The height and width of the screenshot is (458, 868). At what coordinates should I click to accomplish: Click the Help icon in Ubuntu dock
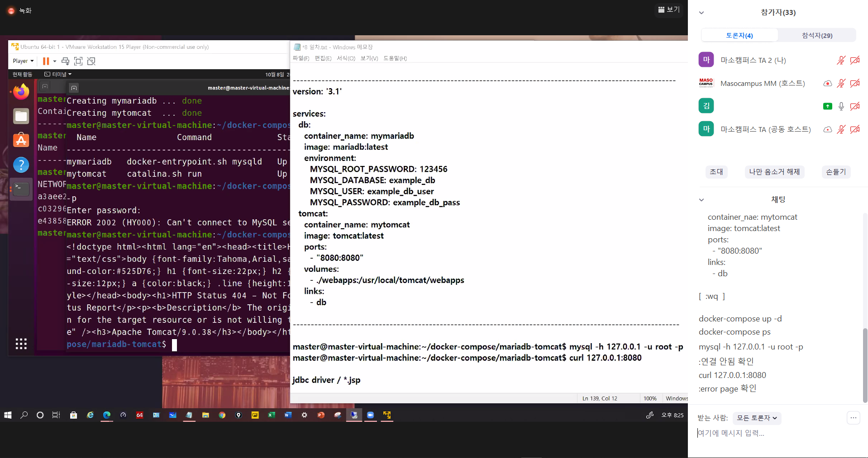(21, 165)
